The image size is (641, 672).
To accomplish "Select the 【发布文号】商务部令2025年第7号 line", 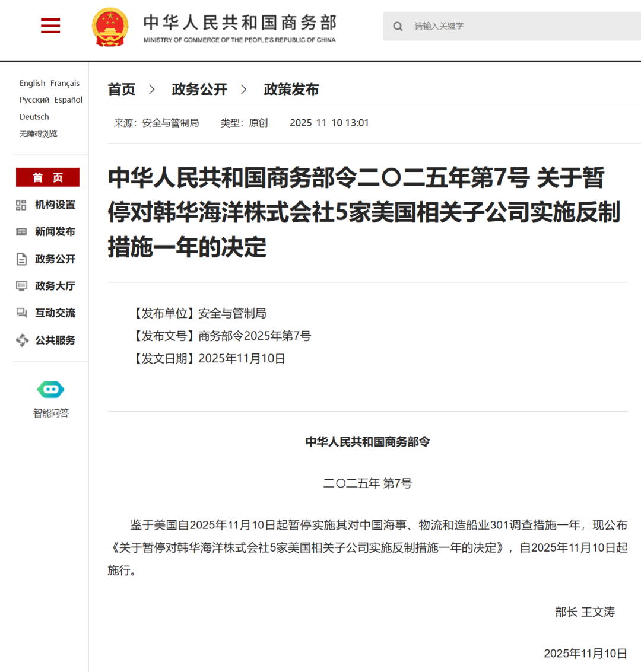I will (221, 336).
